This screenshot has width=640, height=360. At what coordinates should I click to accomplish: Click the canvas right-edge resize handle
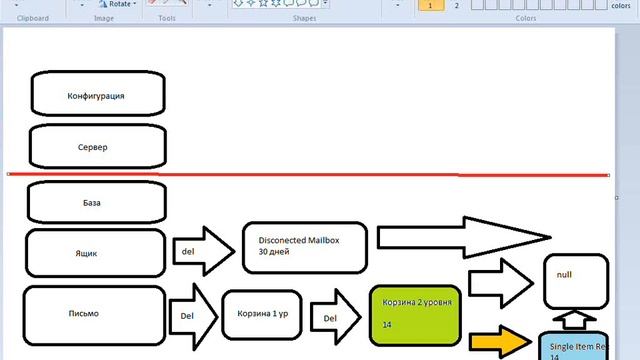(x=616, y=198)
